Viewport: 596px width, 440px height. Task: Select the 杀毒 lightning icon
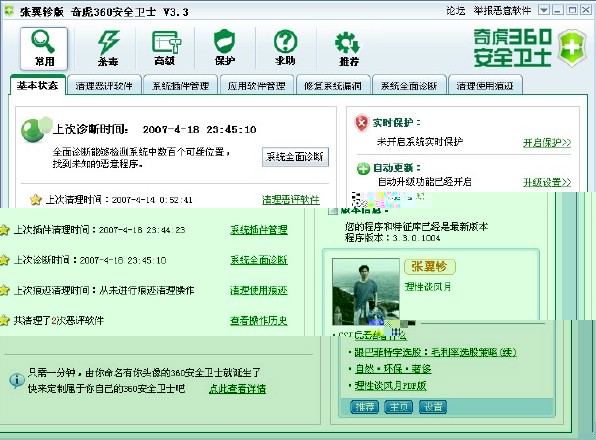pyautogui.click(x=108, y=48)
